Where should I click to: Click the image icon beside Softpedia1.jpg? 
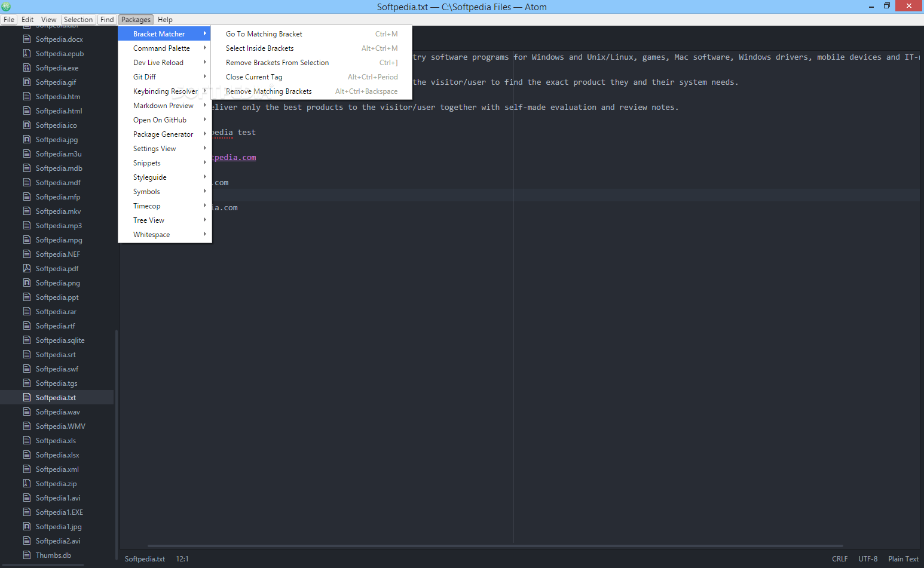[x=27, y=526]
